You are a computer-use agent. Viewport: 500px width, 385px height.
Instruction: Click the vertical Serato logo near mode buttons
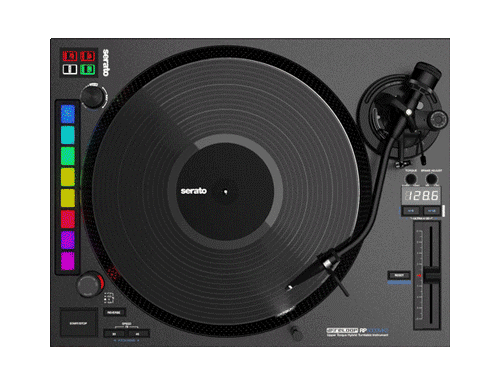click(105, 63)
